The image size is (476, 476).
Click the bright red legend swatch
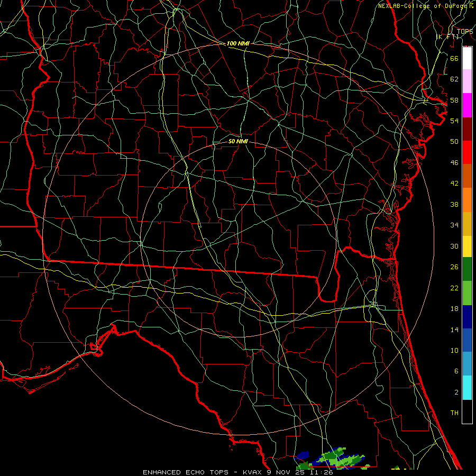tap(467, 152)
